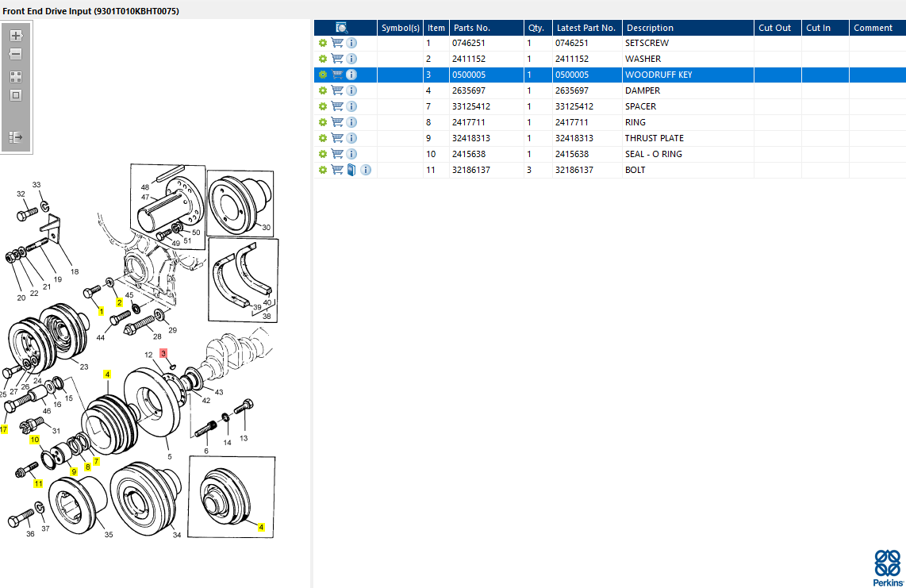906x588 pixels.
Task: Open info for WOODRUFF KEY row
Action: pyautogui.click(x=351, y=75)
